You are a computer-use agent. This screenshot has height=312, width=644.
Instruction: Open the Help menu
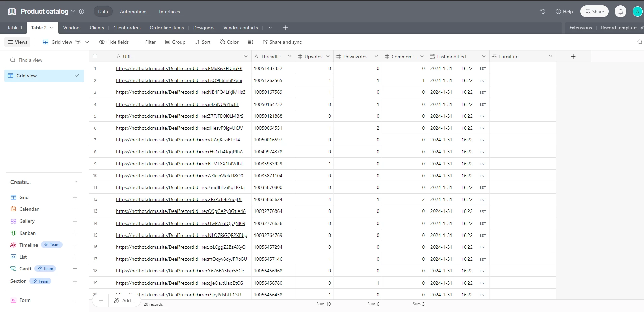[564, 12]
